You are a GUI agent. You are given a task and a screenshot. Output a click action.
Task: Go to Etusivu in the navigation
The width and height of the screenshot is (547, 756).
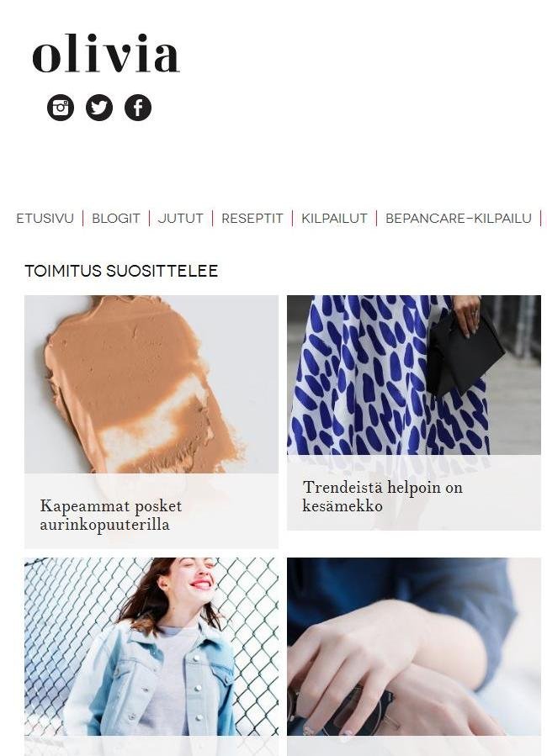coord(45,219)
